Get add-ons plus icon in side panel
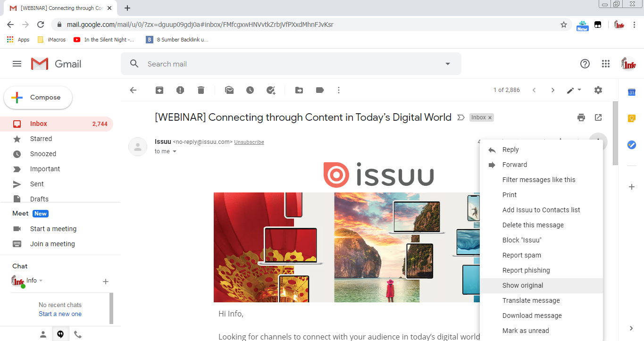 point(632,187)
